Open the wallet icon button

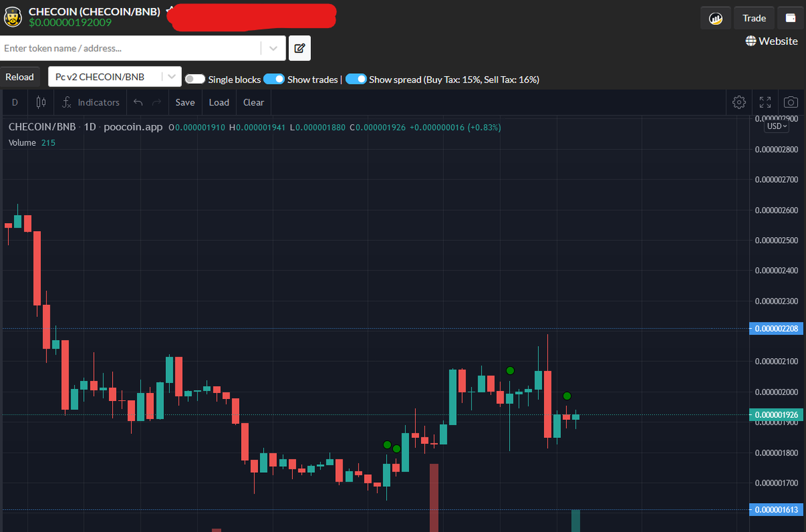pos(790,18)
